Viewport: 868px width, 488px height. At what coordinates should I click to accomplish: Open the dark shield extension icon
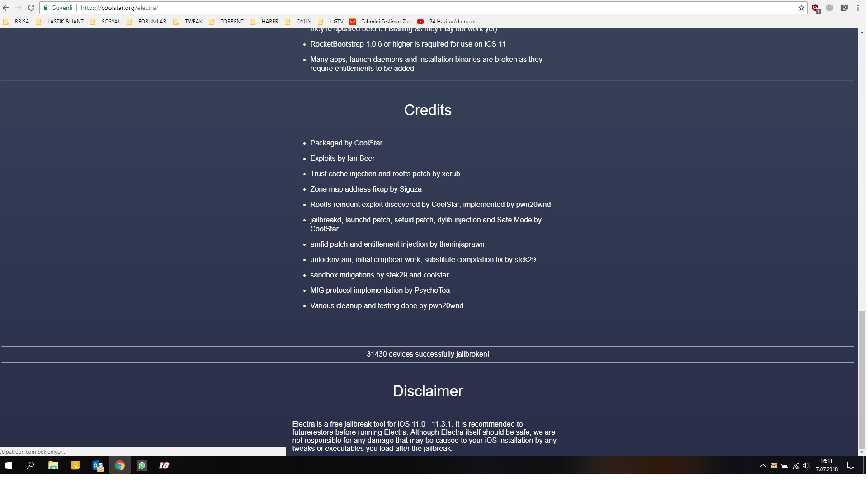click(x=844, y=8)
